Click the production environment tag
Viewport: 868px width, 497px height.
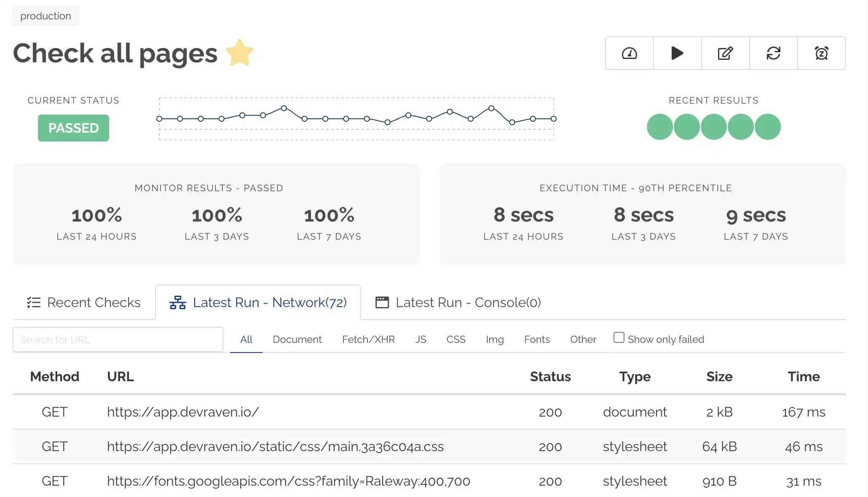46,16
